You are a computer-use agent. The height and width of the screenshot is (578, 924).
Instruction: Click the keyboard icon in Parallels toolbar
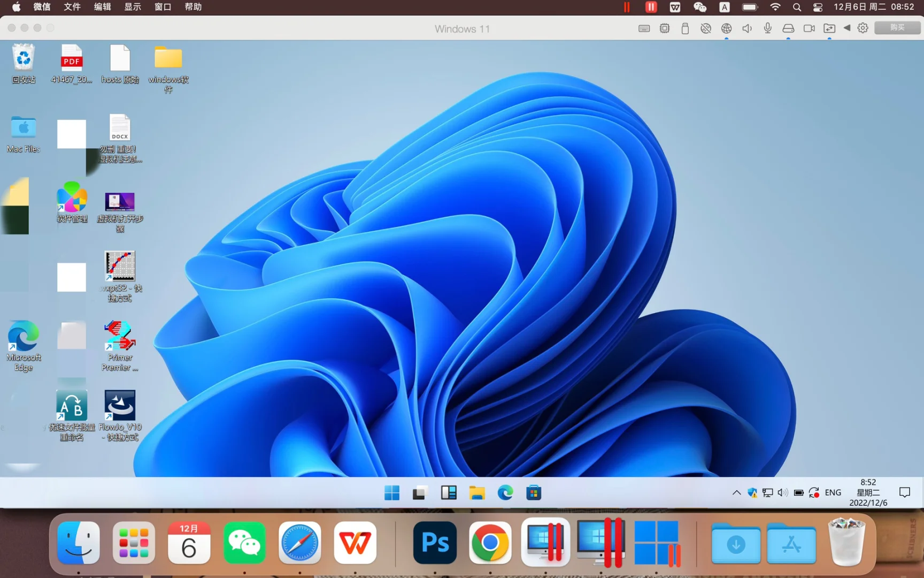click(644, 28)
